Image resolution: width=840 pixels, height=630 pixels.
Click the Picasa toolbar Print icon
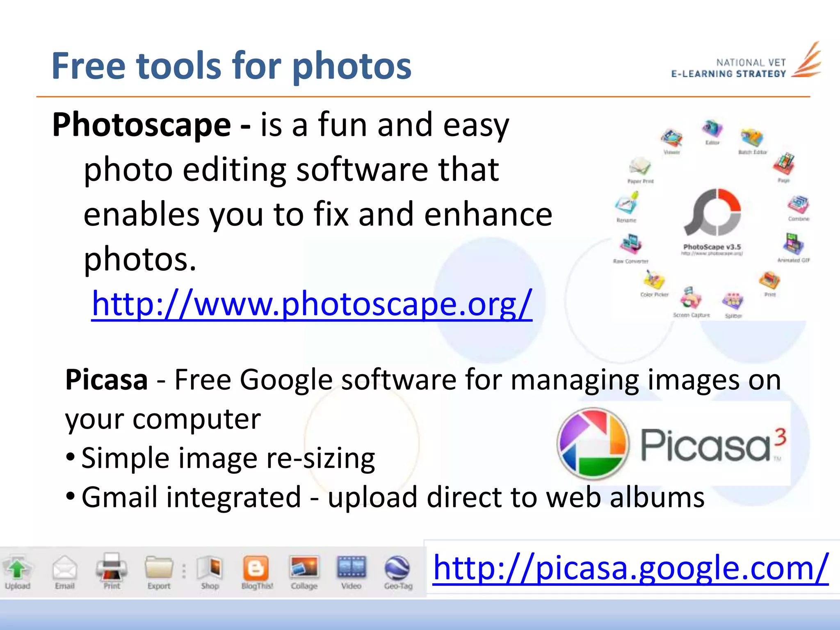click(112, 567)
